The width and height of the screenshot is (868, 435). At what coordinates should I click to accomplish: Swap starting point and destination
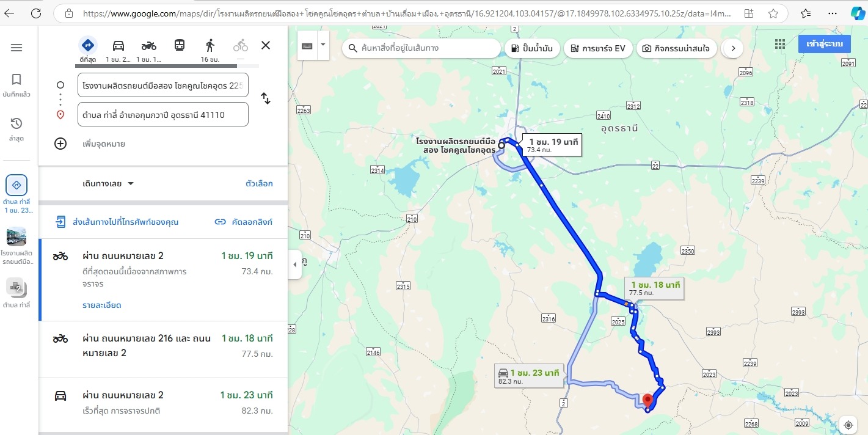pos(266,98)
